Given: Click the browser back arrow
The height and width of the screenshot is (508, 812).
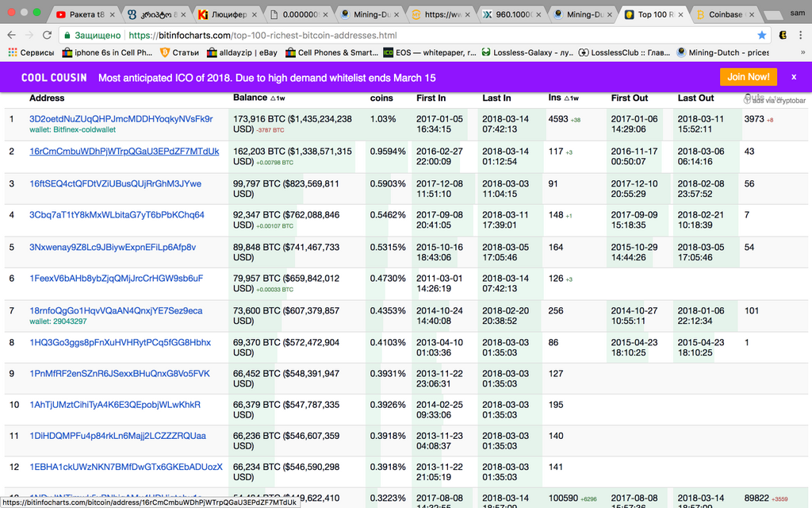Looking at the screenshot, I should coord(11,35).
